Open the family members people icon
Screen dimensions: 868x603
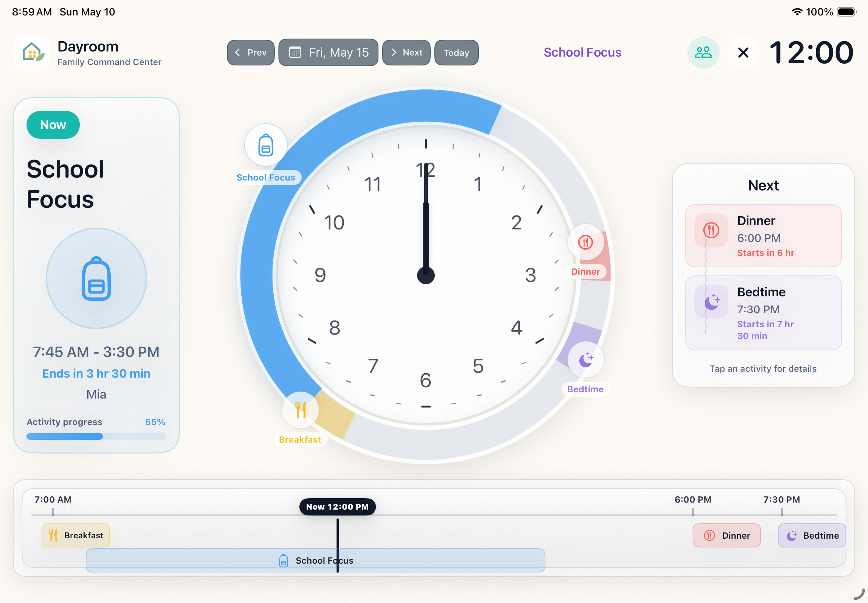[703, 53]
